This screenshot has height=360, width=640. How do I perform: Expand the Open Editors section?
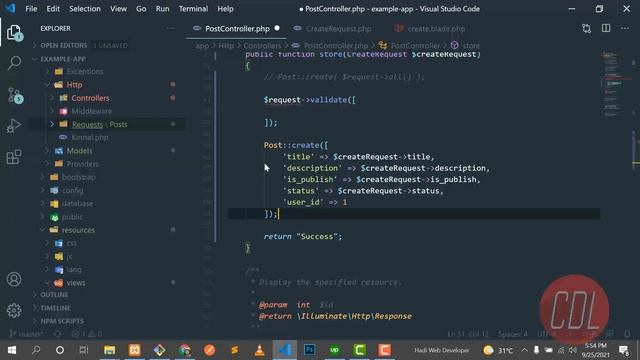63,45
